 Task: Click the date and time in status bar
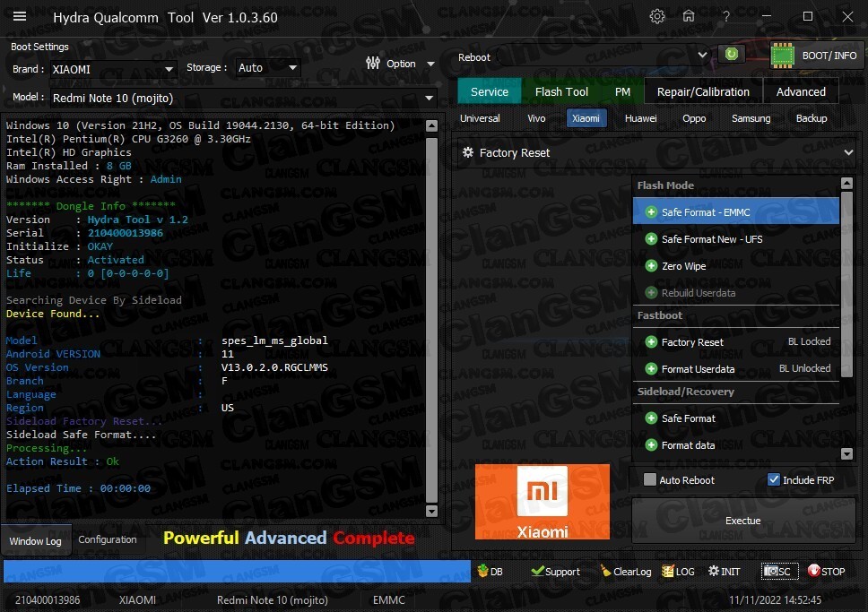coord(775,599)
